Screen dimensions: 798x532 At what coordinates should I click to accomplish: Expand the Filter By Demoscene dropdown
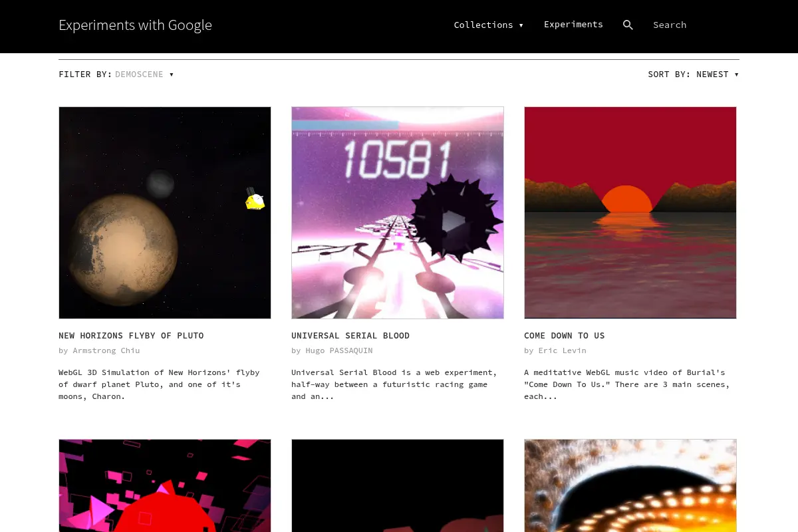(144, 74)
